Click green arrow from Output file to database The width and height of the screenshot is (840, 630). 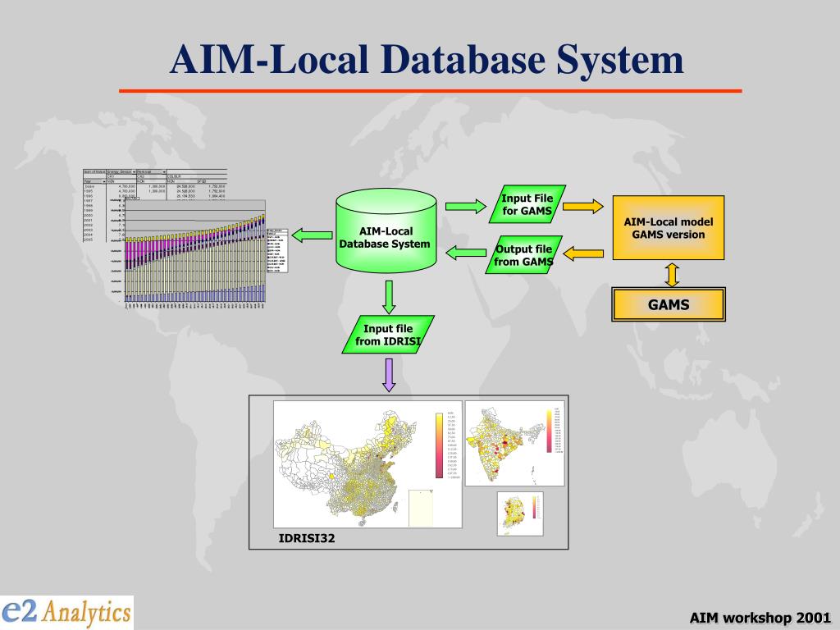[466, 253]
